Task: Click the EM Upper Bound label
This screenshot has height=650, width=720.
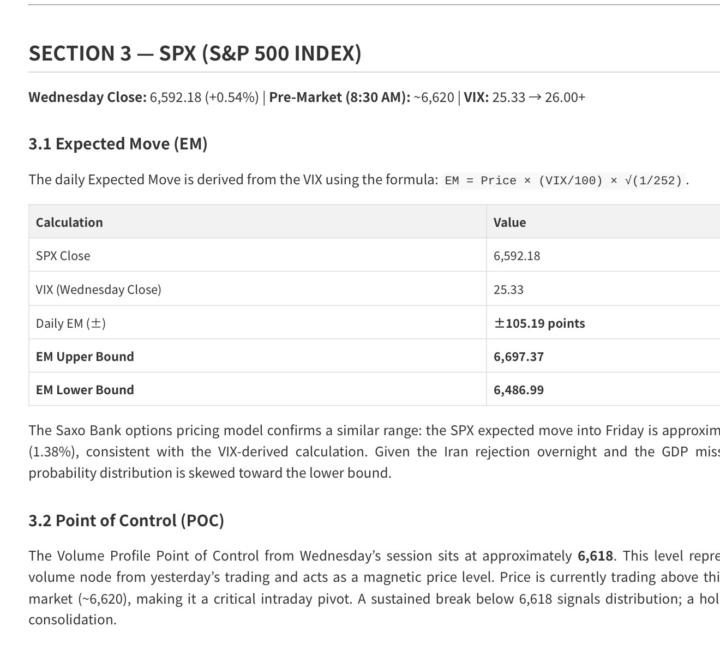Action: point(85,357)
